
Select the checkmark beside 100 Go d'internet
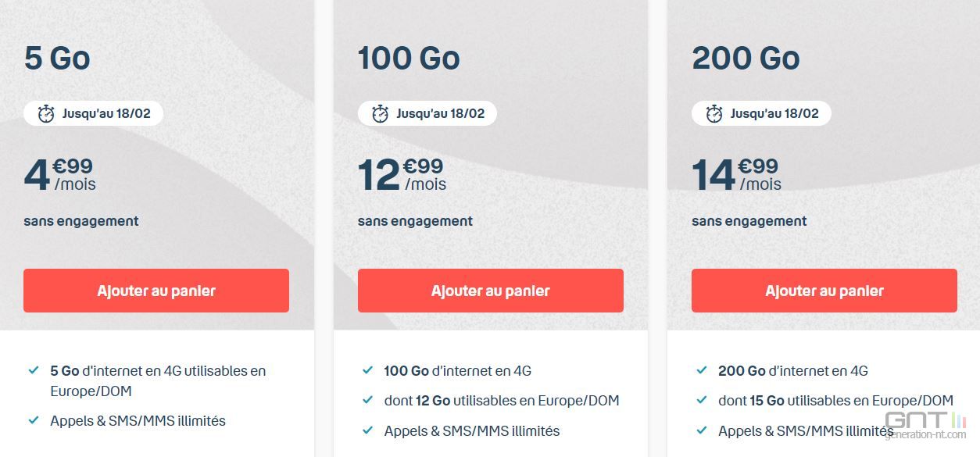[367, 370]
